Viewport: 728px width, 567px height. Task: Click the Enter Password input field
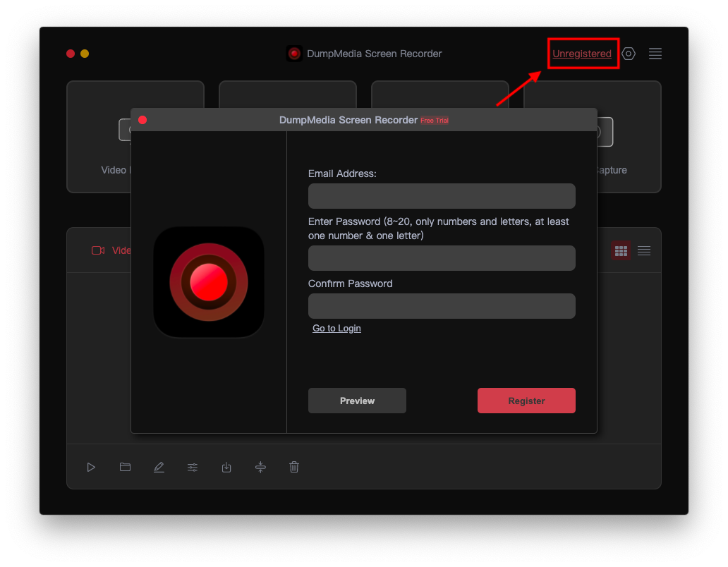coord(442,258)
